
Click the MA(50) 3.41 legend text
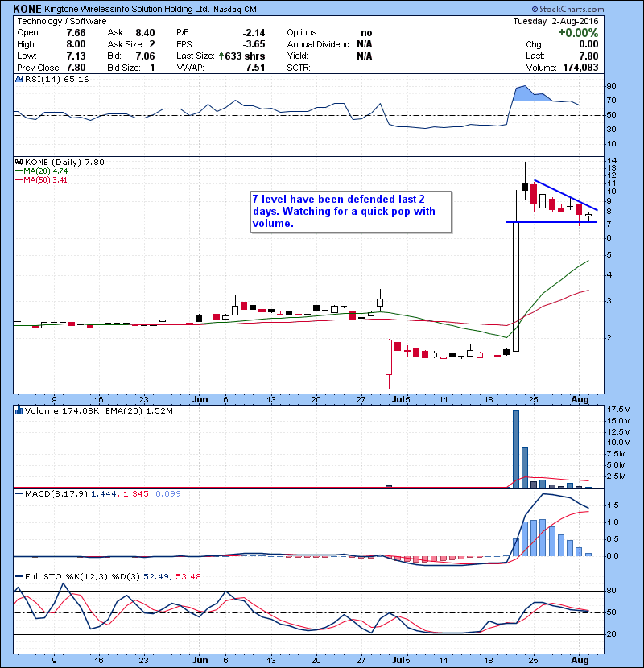click(x=46, y=180)
